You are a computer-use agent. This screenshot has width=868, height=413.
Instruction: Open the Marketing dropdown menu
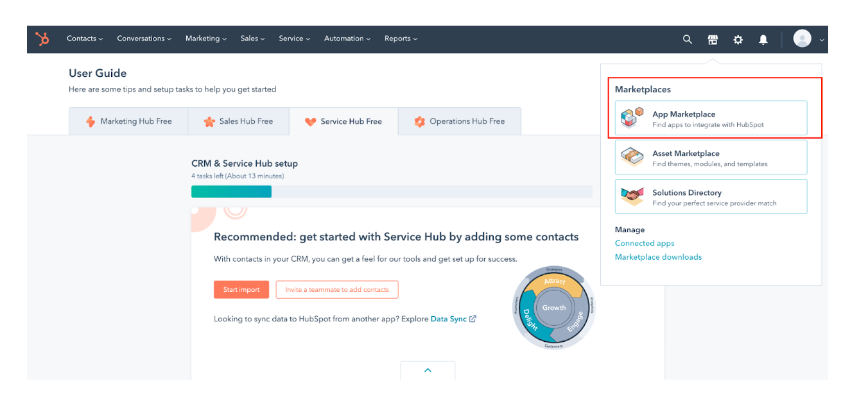(206, 38)
